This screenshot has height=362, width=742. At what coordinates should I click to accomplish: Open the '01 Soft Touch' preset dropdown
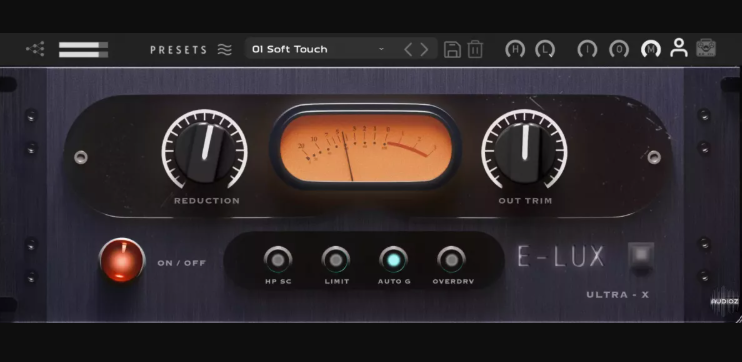[341, 49]
